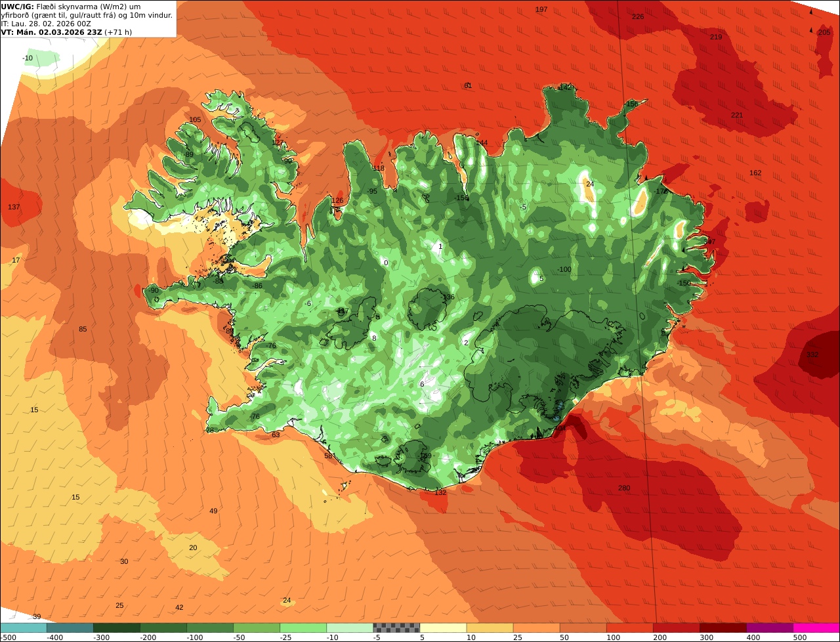Click the legend swatch between -200 and -100
The height and width of the screenshot is (642, 840).
[x=163, y=628]
